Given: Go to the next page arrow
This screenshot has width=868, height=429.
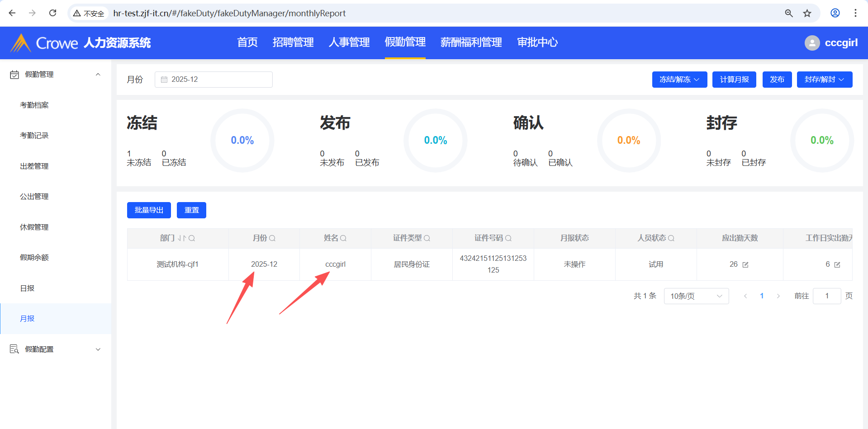Looking at the screenshot, I should click(778, 296).
